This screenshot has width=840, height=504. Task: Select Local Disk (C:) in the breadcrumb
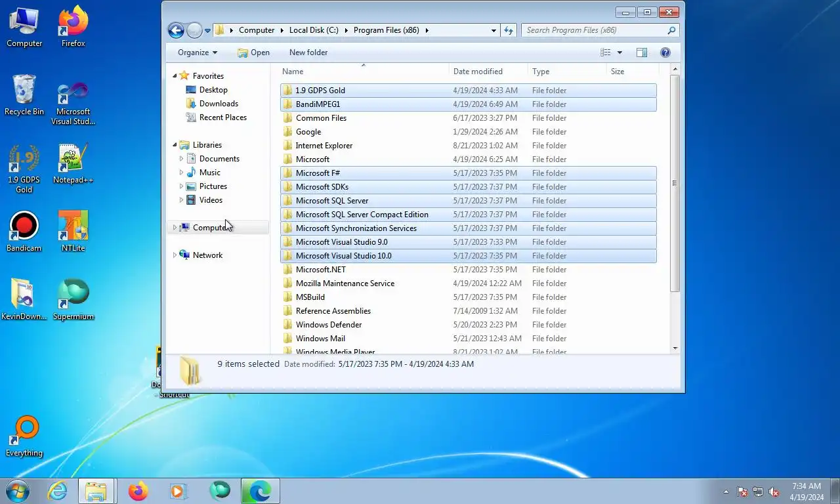(314, 30)
